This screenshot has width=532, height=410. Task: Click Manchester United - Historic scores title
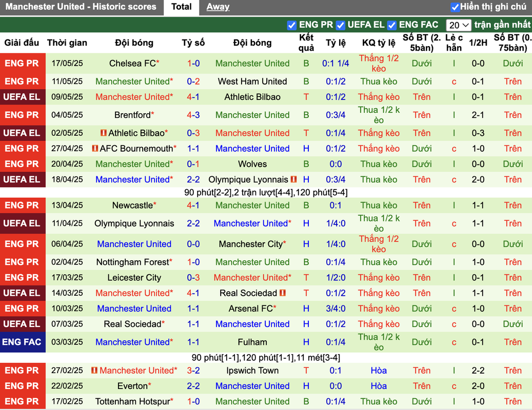coord(81,7)
